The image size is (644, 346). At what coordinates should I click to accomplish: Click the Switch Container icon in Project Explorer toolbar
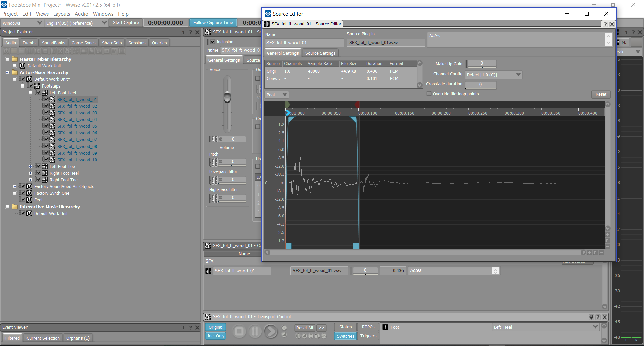pos(53,51)
